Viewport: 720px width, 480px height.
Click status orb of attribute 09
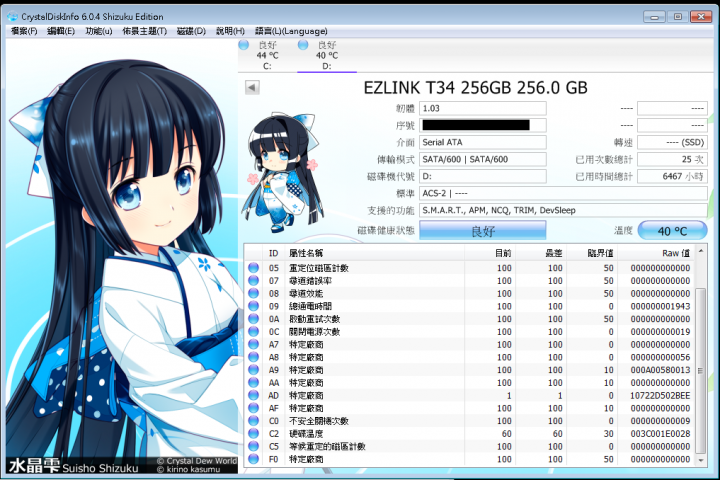point(253,306)
